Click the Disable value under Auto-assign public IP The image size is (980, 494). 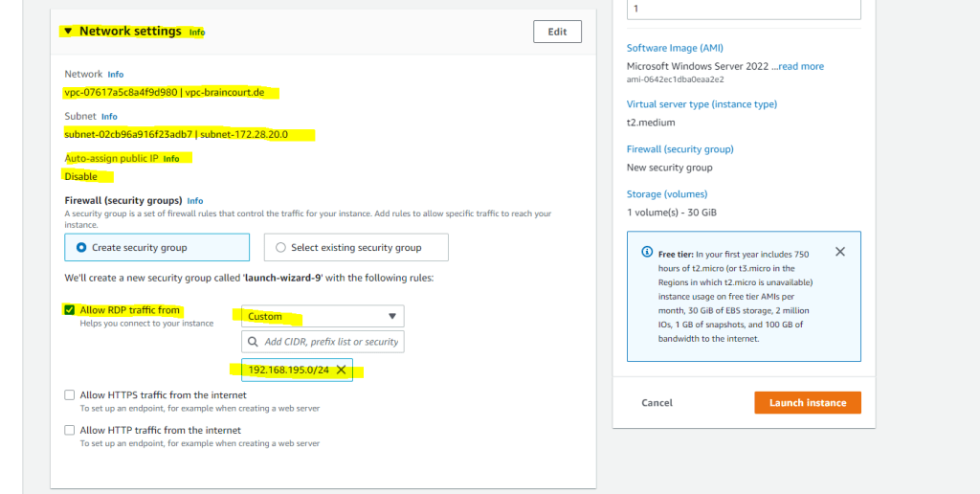pos(81,177)
